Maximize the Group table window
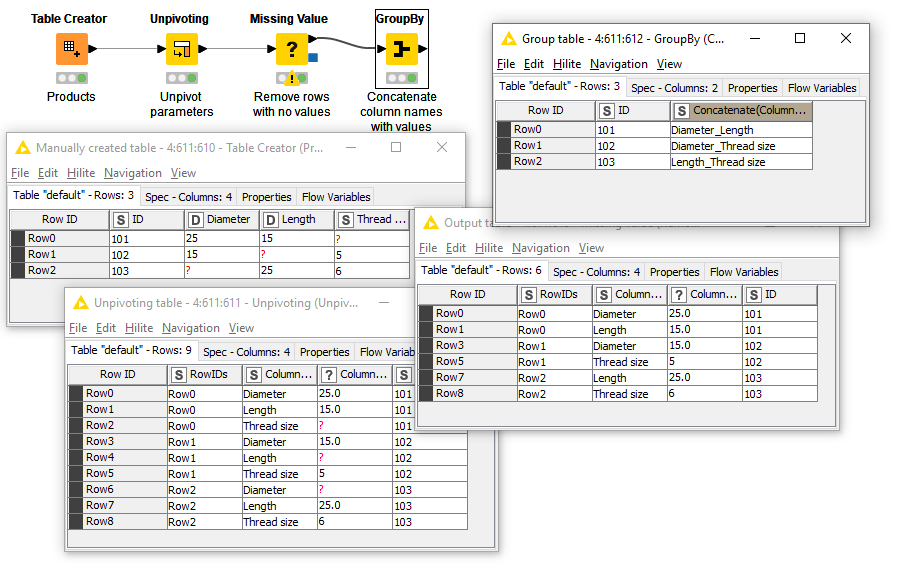The image size is (898, 580). [x=800, y=38]
